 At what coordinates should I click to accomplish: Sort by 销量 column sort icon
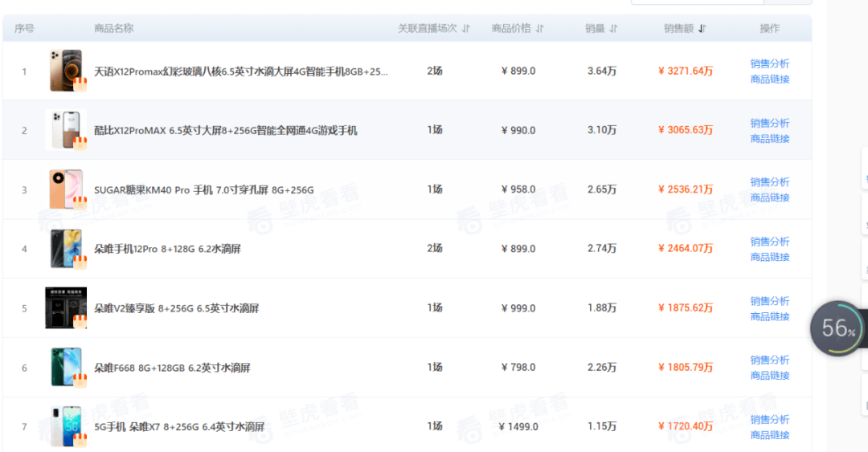tap(613, 29)
